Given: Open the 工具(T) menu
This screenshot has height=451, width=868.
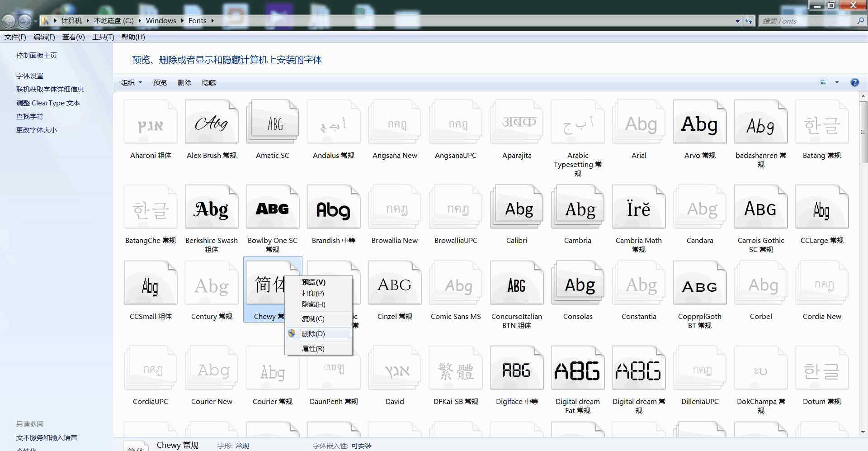Looking at the screenshot, I should tap(103, 37).
